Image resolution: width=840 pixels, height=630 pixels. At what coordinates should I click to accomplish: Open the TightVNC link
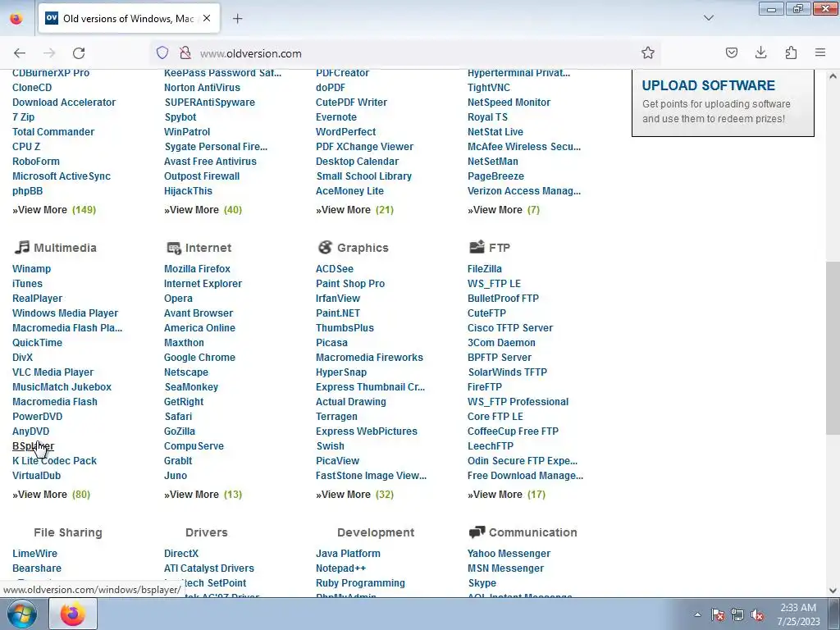(489, 87)
